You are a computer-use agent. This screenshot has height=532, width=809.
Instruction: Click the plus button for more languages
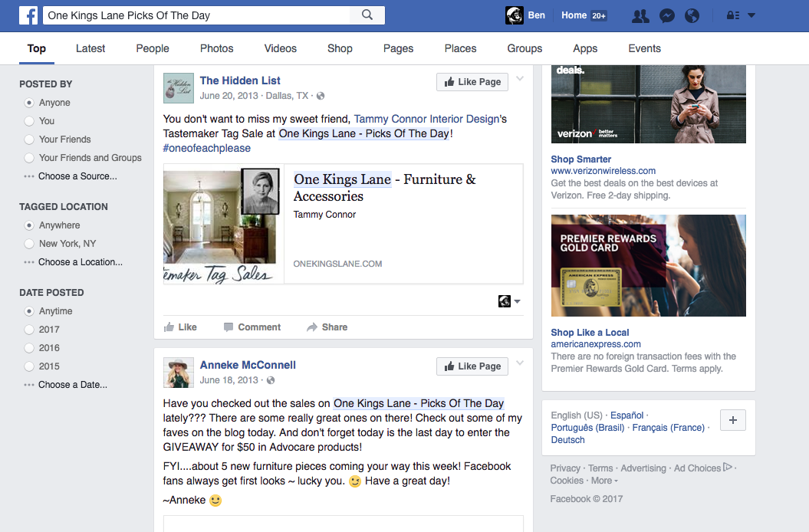coord(732,420)
